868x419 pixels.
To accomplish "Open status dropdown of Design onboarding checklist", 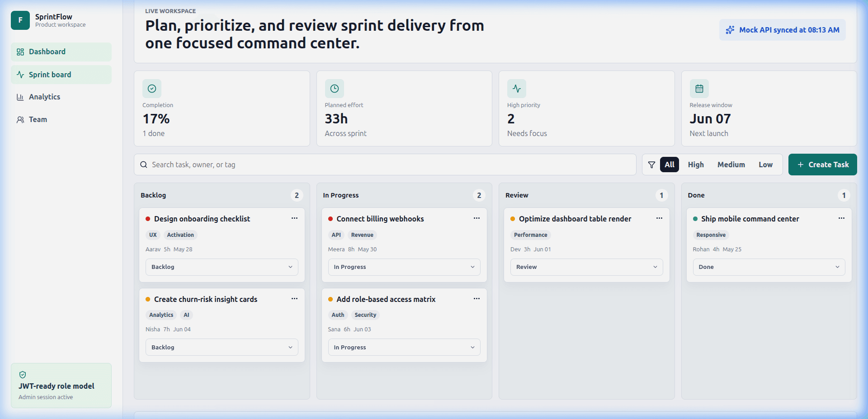I will point(222,267).
